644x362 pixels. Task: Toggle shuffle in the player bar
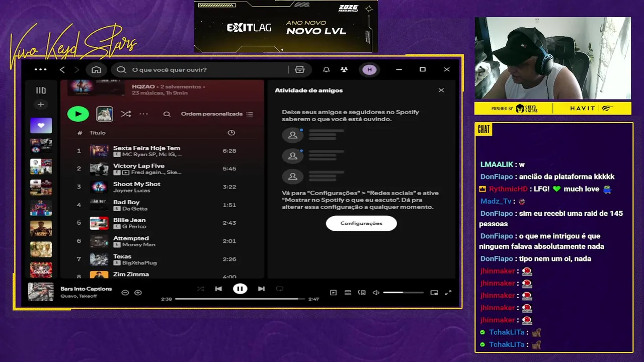pos(201,289)
